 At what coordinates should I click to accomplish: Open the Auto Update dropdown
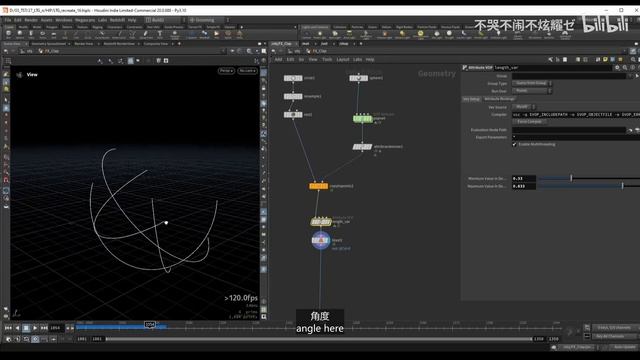click(624, 347)
